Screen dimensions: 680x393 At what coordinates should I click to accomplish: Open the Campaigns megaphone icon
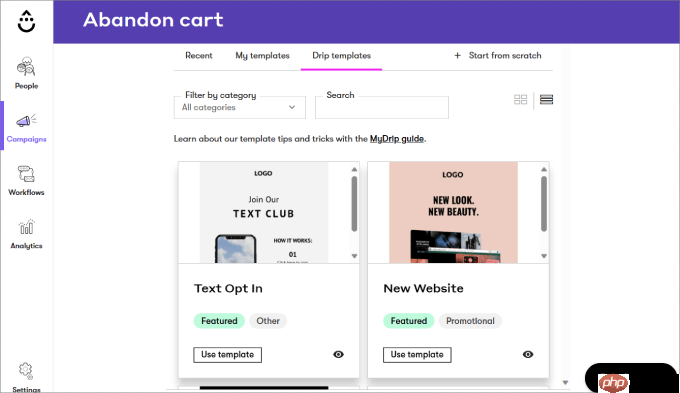(26, 121)
